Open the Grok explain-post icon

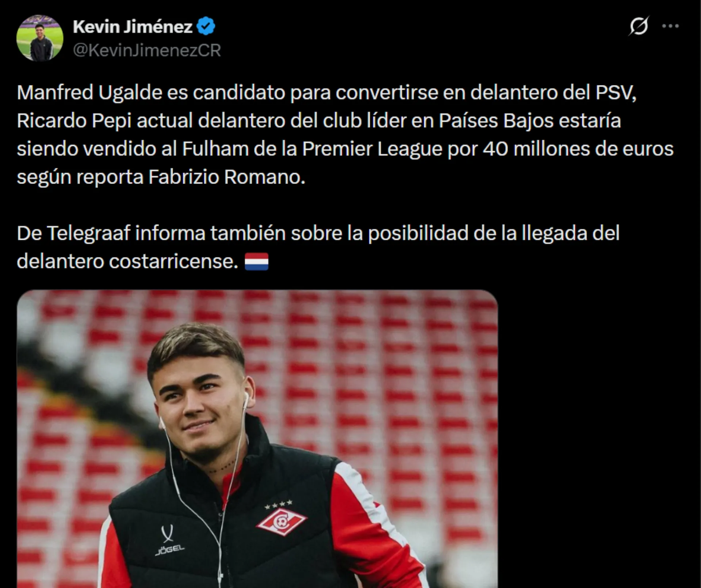click(639, 26)
